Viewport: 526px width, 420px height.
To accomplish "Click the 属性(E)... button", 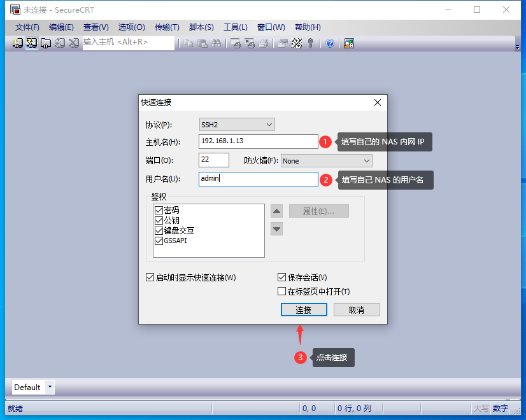I will pos(318,211).
